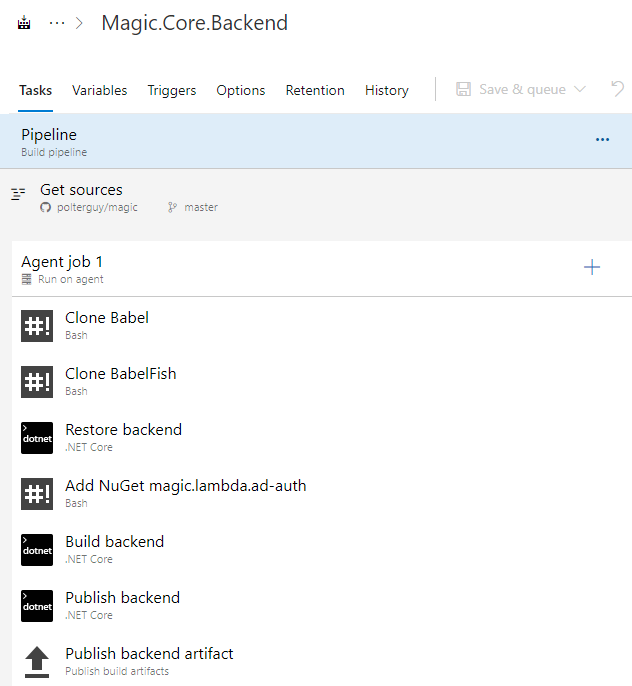Select the Restore backend dotnet icon

(x=37, y=438)
